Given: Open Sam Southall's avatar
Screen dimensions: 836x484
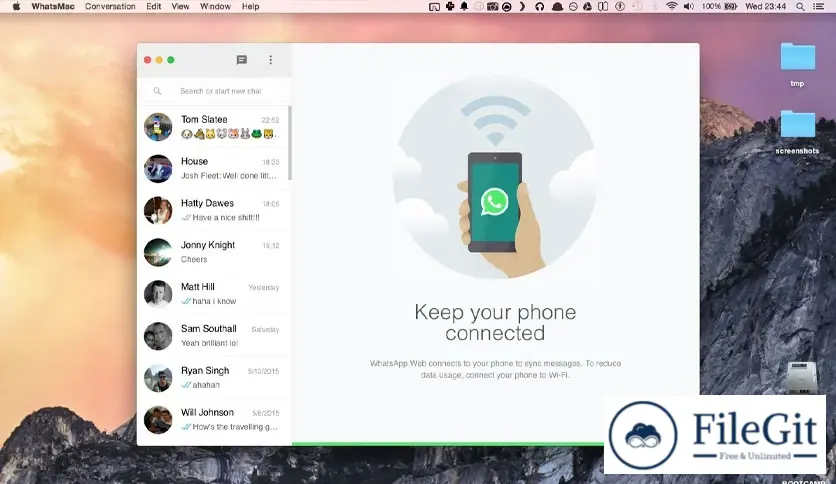Looking at the screenshot, I should [x=158, y=336].
